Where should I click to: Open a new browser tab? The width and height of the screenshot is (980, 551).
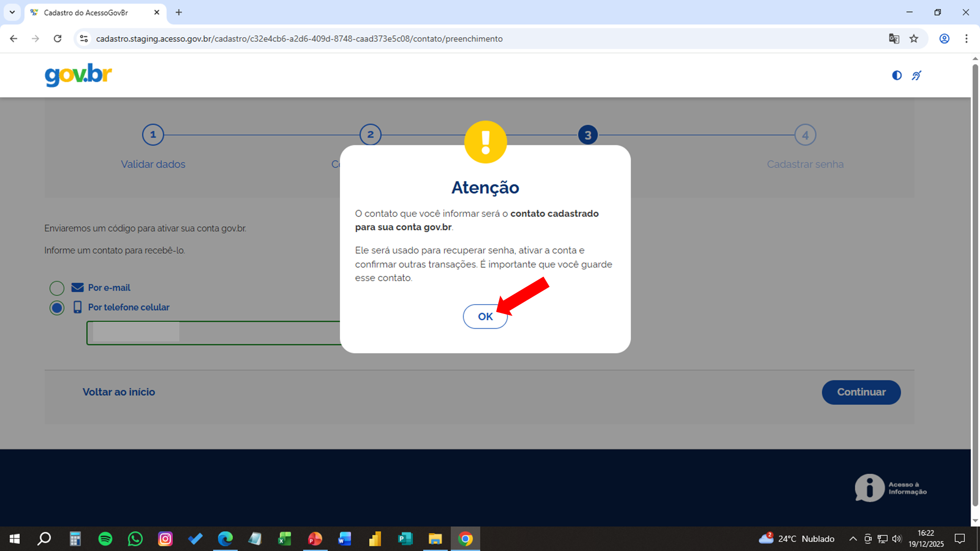pos(179,12)
